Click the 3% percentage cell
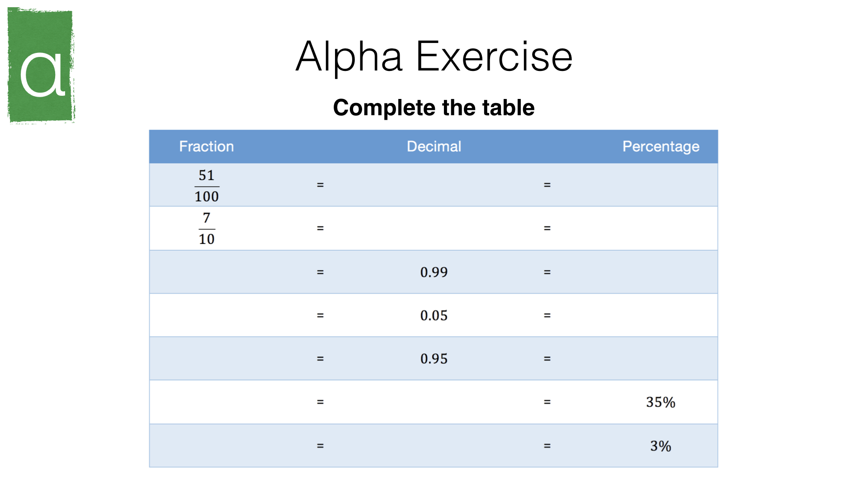The height and width of the screenshot is (488, 868). point(660,446)
